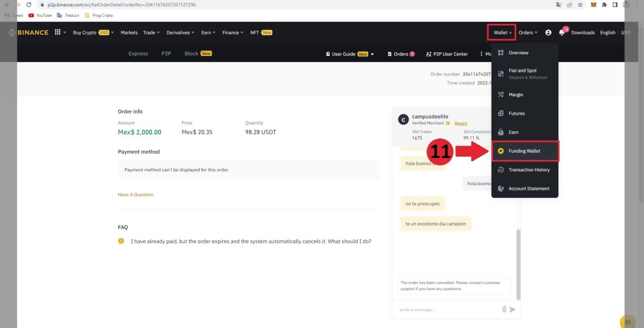Click the Binance logo in header
The image size is (644, 328).
coord(28,33)
